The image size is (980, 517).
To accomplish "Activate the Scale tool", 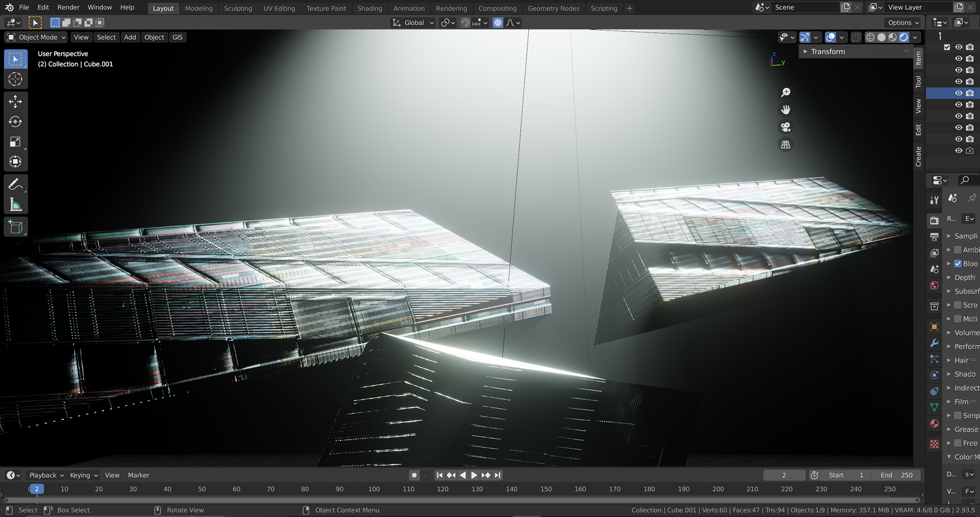I will pos(15,142).
